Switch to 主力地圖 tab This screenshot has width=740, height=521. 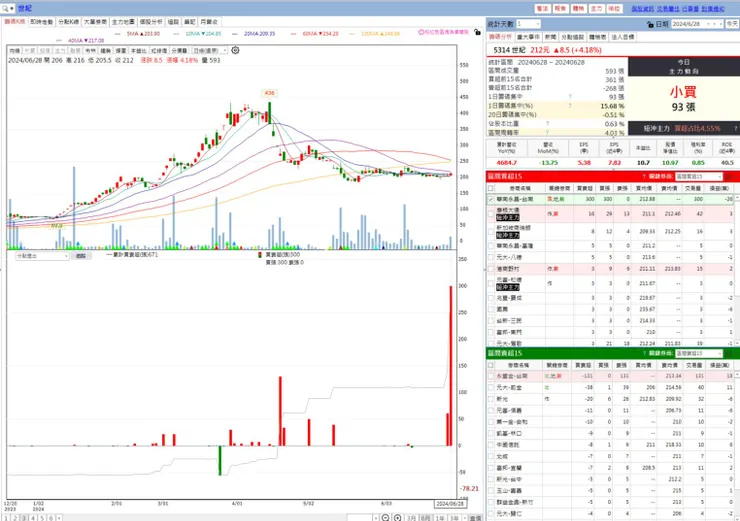point(123,22)
